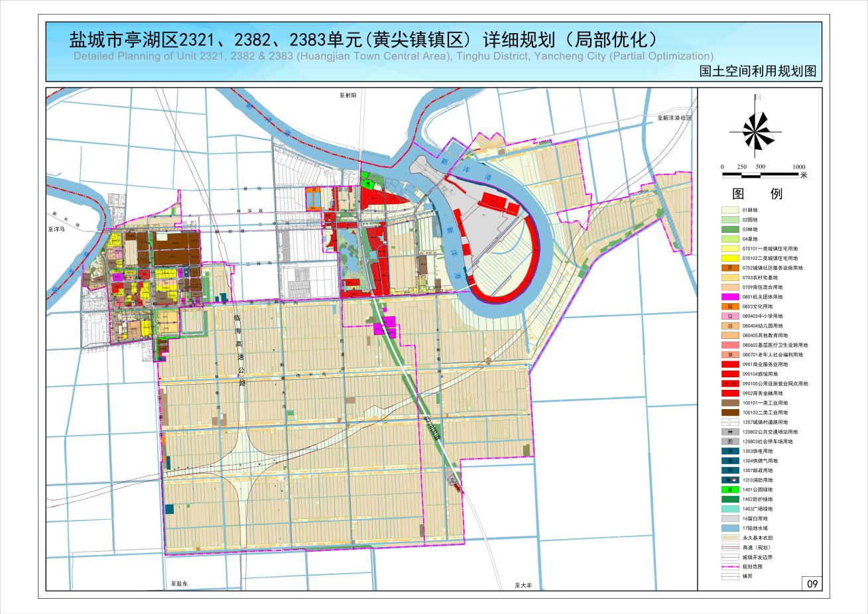This screenshot has height=614, width=868.
Task: Click the map scale bar
Action: [x=761, y=174]
